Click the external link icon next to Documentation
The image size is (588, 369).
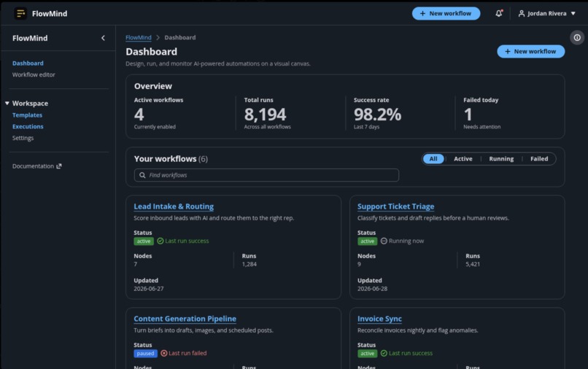(x=59, y=166)
